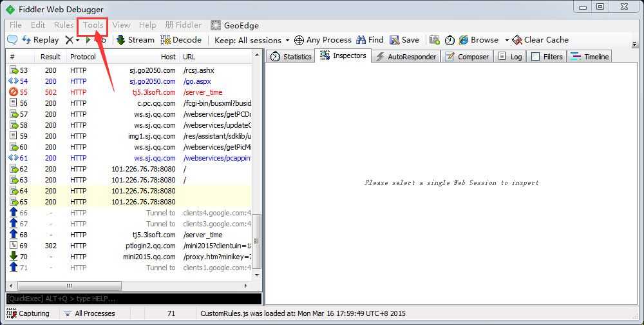The image size is (644, 325).
Task: Open the View menu
Action: pos(121,25)
